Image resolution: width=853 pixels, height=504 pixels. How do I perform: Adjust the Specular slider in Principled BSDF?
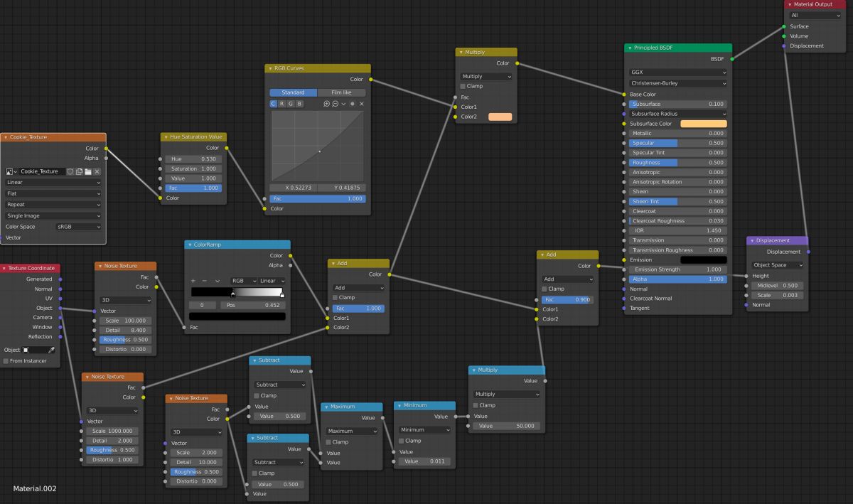coord(678,143)
